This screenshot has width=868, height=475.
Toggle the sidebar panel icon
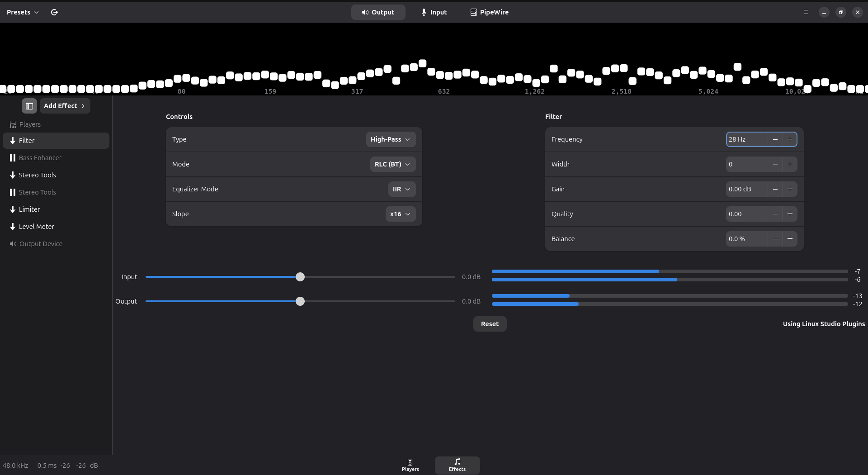(x=29, y=106)
